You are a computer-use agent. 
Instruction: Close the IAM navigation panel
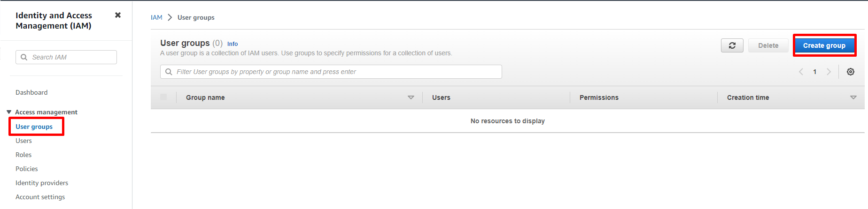118,15
